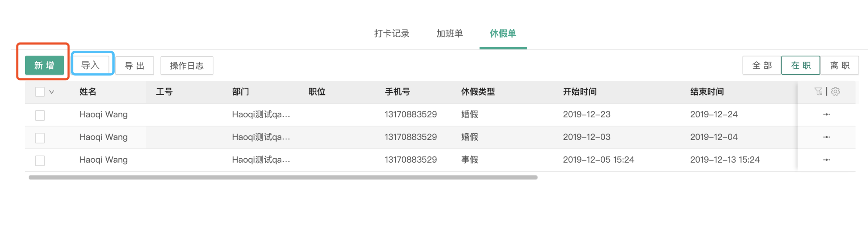The image size is (868, 238).
Task: Click the 导出 button
Action: pyautogui.click(x=135, y=66)
